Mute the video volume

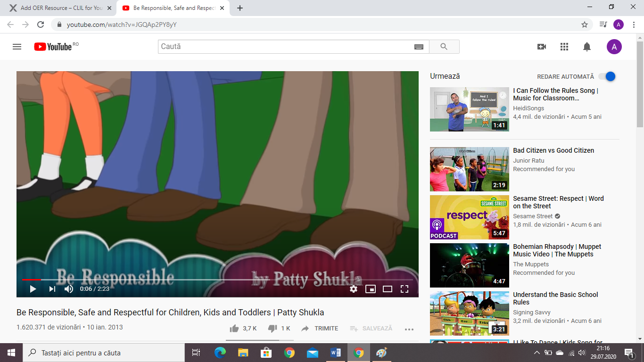click(69, 289)
